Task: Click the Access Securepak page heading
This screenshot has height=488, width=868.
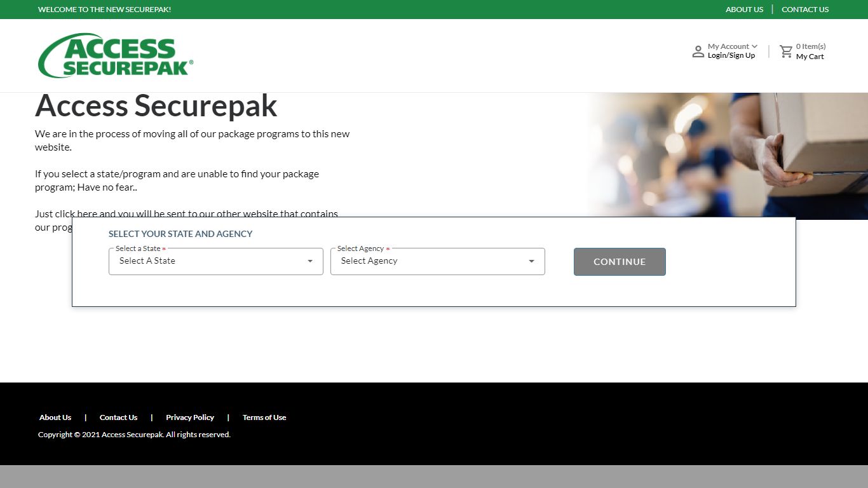Action: (x=156, y=105)
